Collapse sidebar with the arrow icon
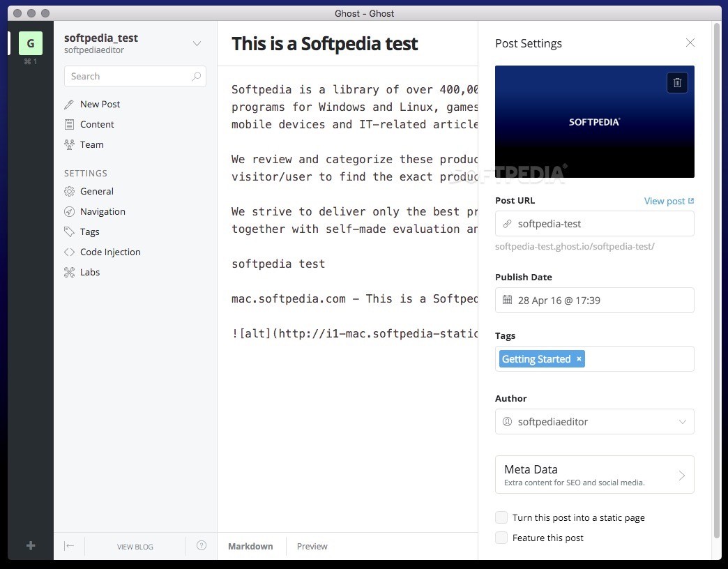 69,546
